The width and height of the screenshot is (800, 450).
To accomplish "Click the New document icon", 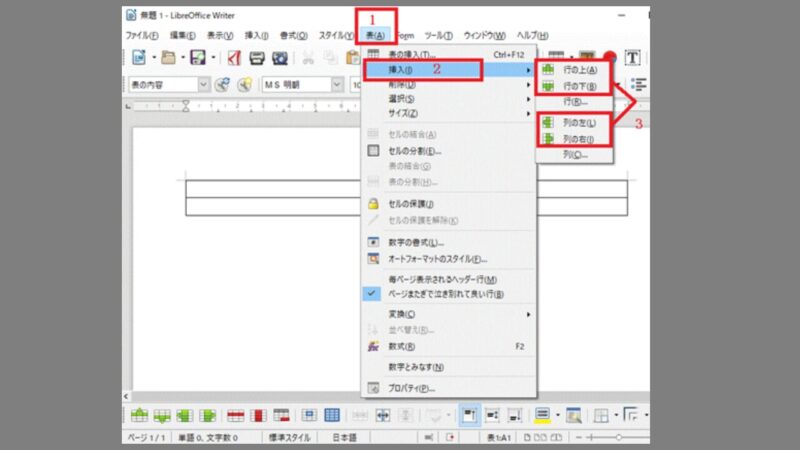I will 139,58.
